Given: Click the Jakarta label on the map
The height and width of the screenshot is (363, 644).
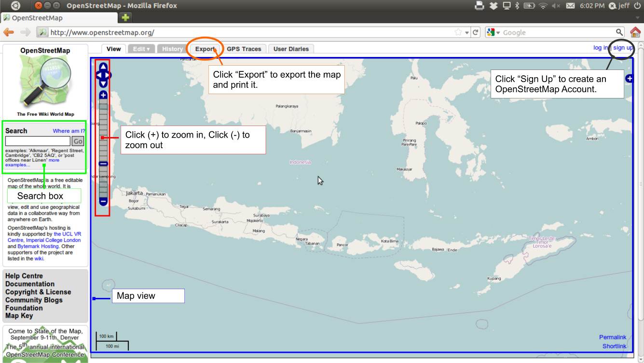Looking at the screenshot, I should (135, 193).
